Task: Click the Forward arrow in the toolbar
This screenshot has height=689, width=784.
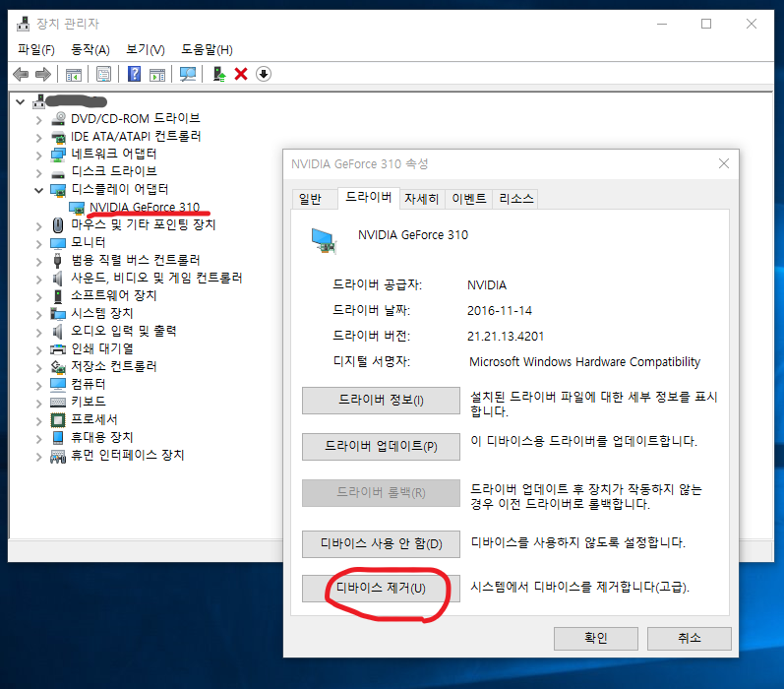Action: 43,74
